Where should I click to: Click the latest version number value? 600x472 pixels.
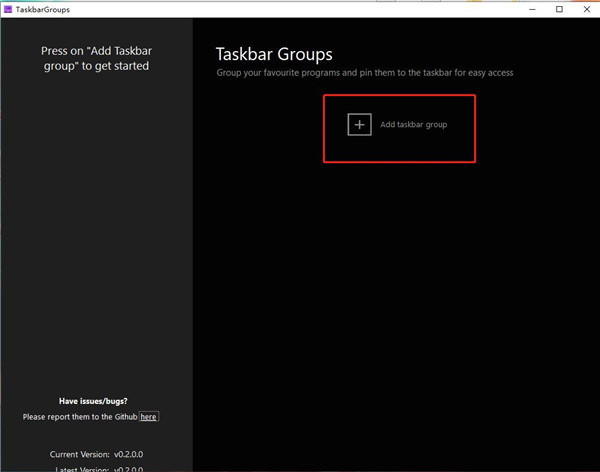pos(128,468)
